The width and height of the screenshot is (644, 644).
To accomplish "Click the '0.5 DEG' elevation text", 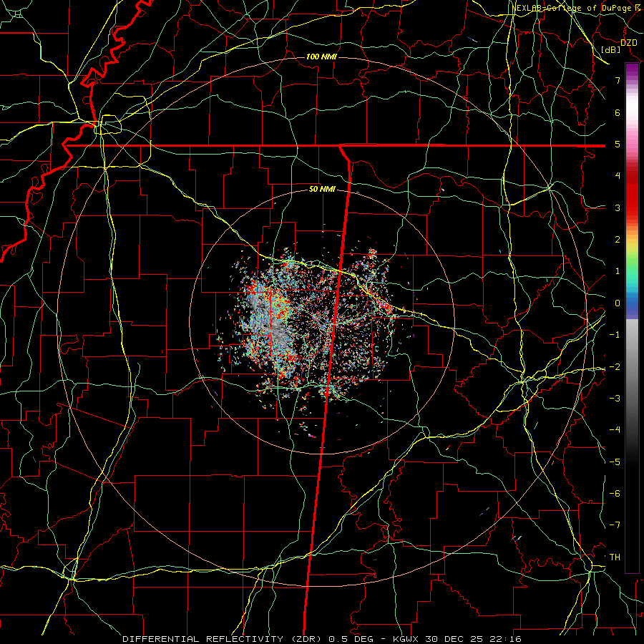I will (351, 639).
